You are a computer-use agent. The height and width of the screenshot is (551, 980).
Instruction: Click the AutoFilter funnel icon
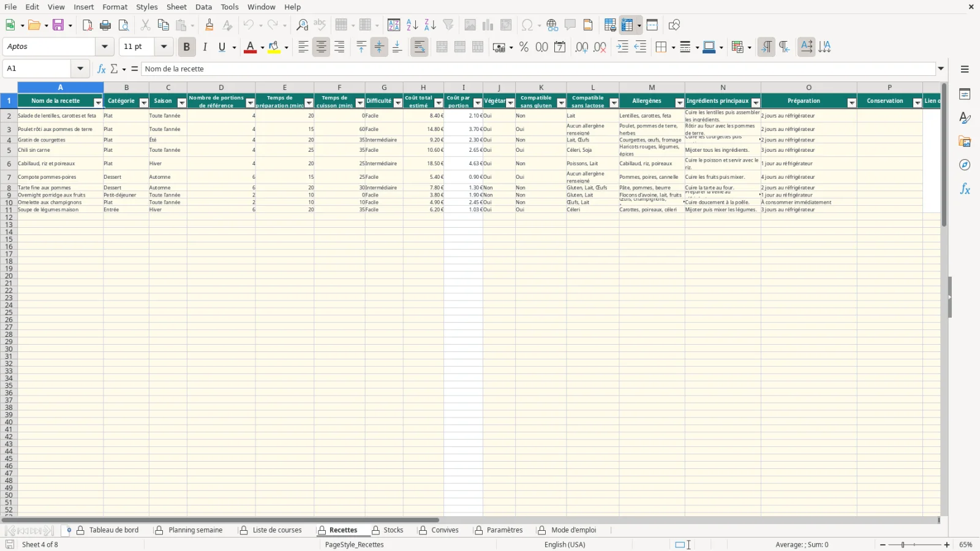[448, 25]
